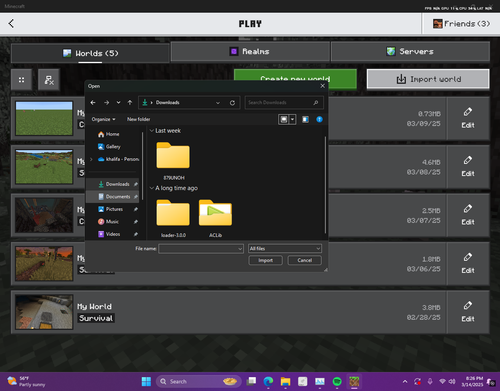
Task: Select the loader-3.0.0 folder
Action: pos(173,218)
